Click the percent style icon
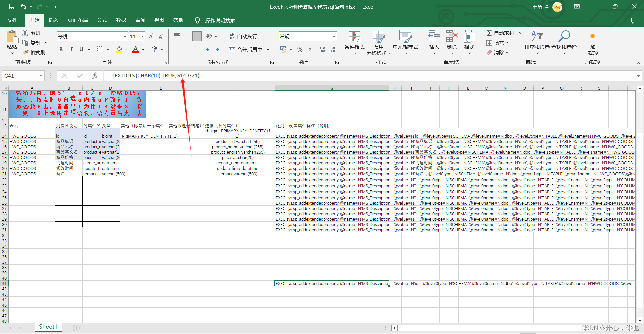The image size is (644, 334). [x=300, y=49]
